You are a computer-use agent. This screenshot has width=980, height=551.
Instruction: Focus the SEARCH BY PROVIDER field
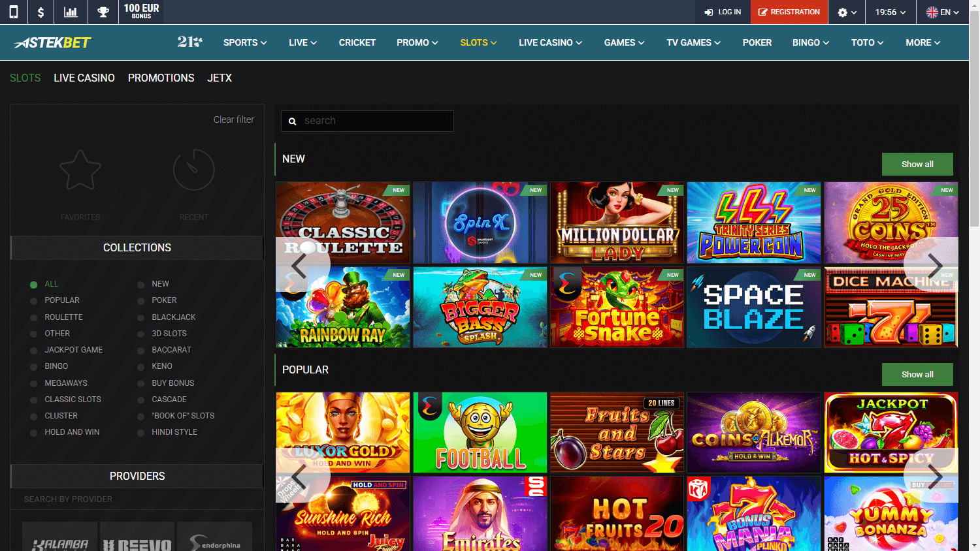137,499
